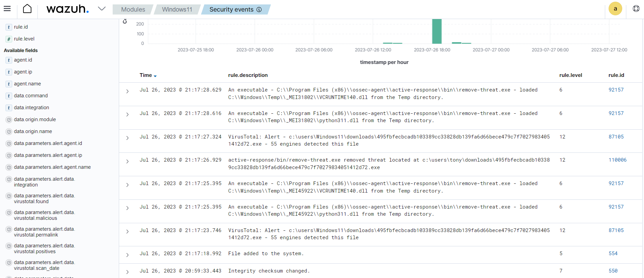Click the 'Available fields' heading

point(21,50)
